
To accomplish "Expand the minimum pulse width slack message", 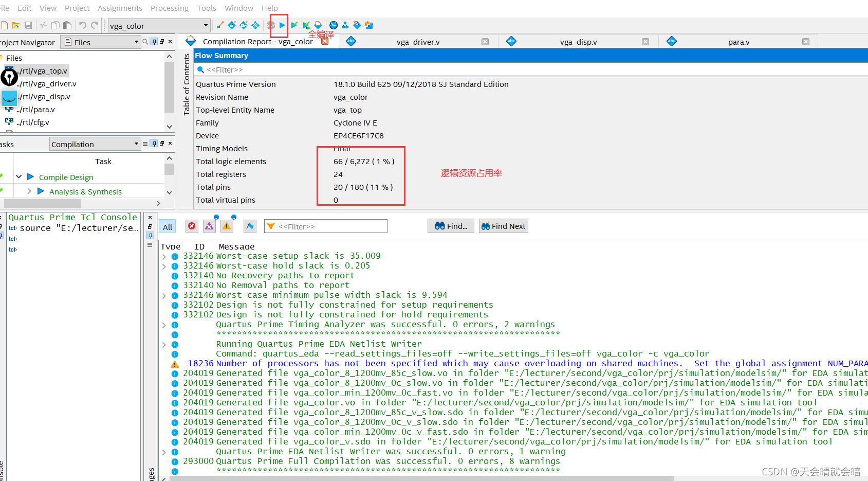I will pyautogui.click(x=164, y=295).
